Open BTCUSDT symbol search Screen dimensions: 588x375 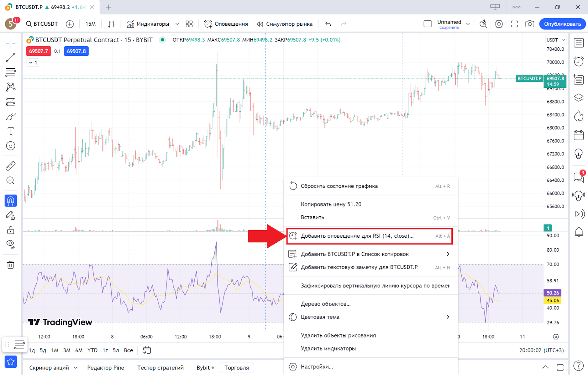tap(42, 24)
